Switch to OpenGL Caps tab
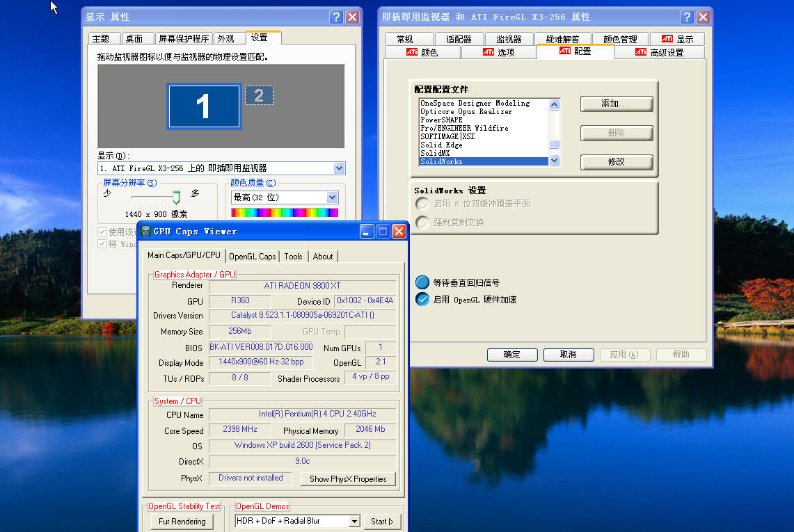Screen dimensions: 794x532 click(252, 257)
